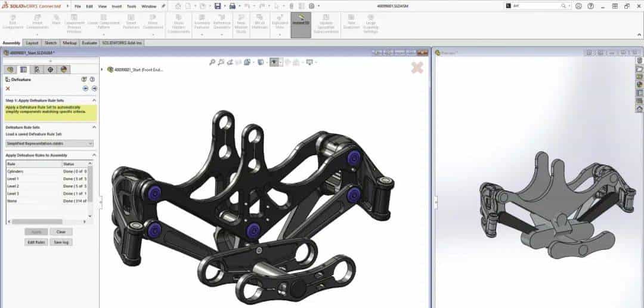Image resolution: width=644 pixels, height=308 pixels.
Task: Switch to the SOLIDWORKS Add-Ins tab
Action: 122,43
